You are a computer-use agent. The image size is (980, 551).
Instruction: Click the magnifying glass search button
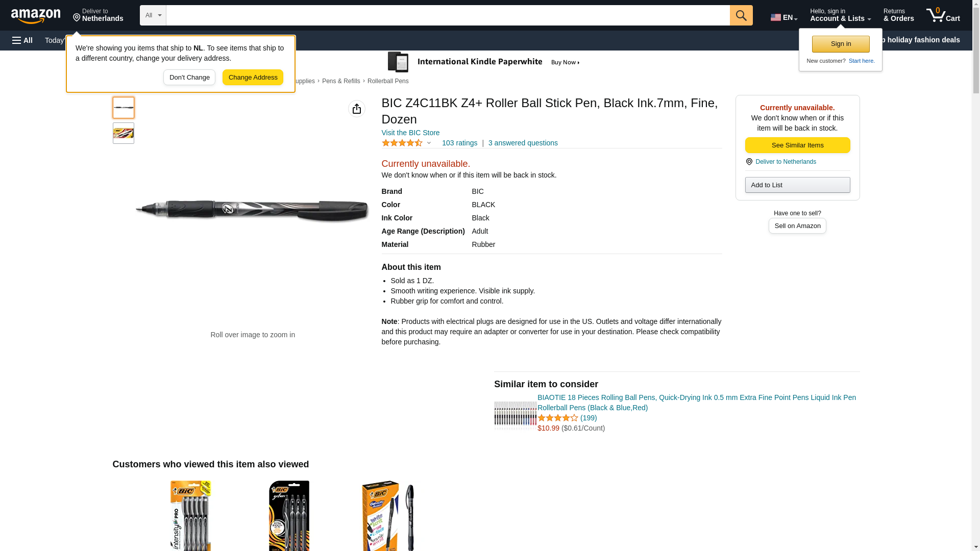point(741,15)
